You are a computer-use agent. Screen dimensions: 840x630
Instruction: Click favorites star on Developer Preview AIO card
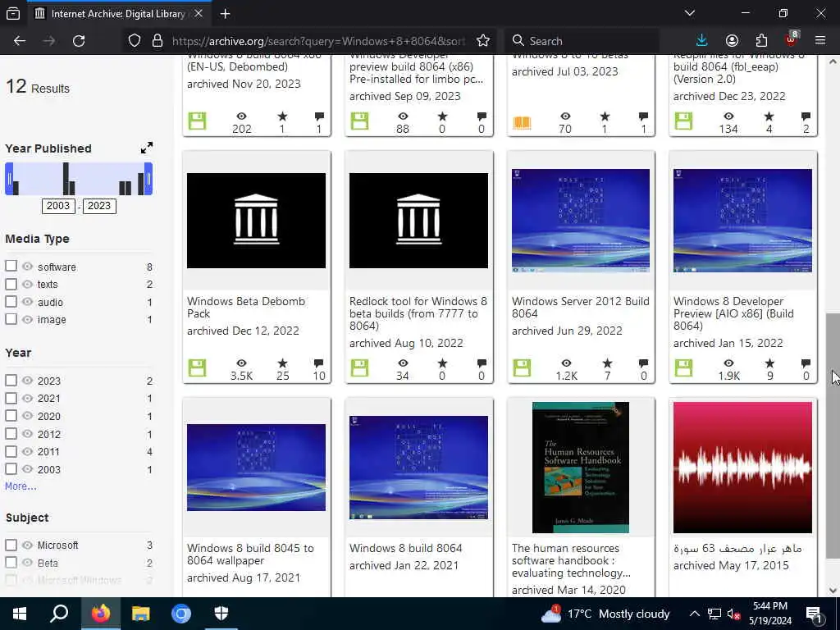(769, 363)
